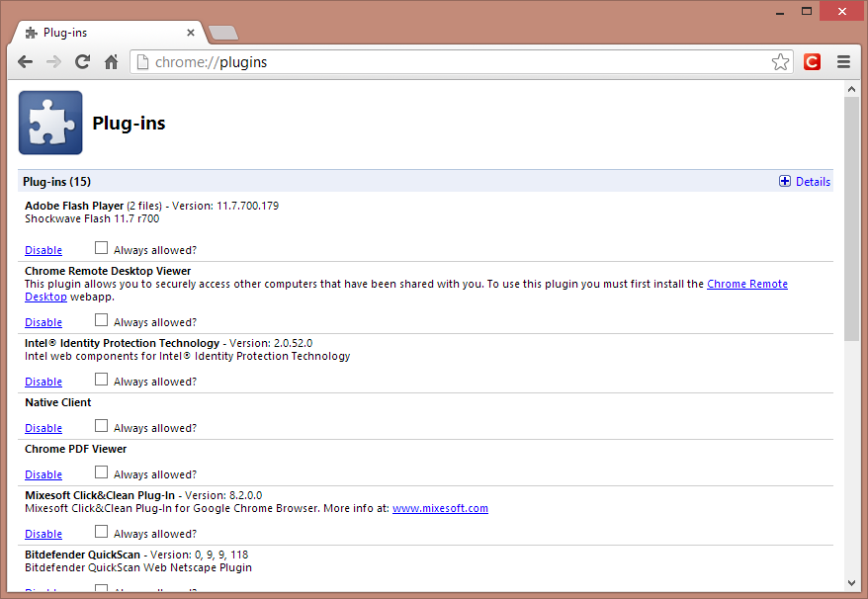Click the Intel Version: 2.0.52.0 text
868x599 pixels.
pos(271,343)
